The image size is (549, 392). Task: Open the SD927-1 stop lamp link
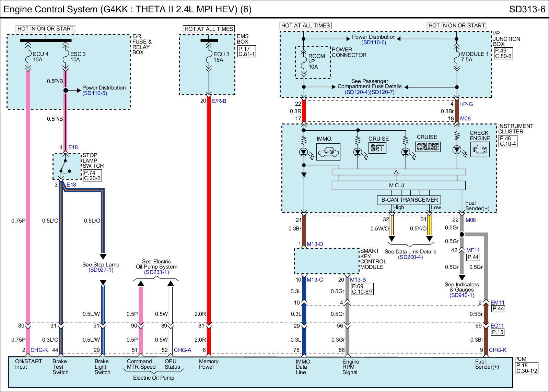[101, 270]
